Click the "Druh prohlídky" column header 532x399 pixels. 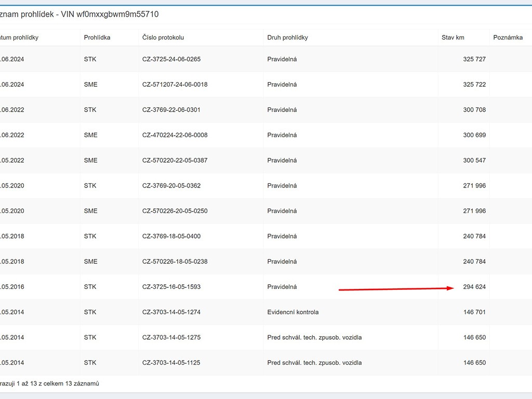287,37
